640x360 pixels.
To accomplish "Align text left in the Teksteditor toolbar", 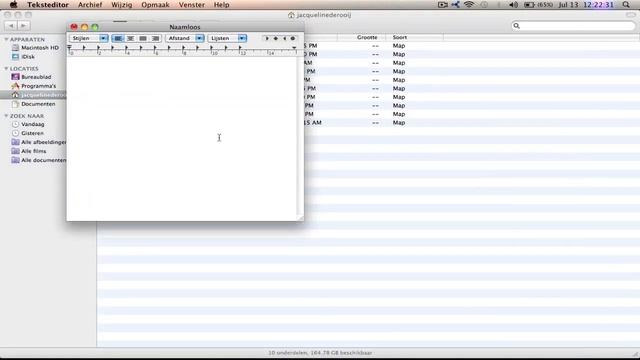I will (118, 38).
